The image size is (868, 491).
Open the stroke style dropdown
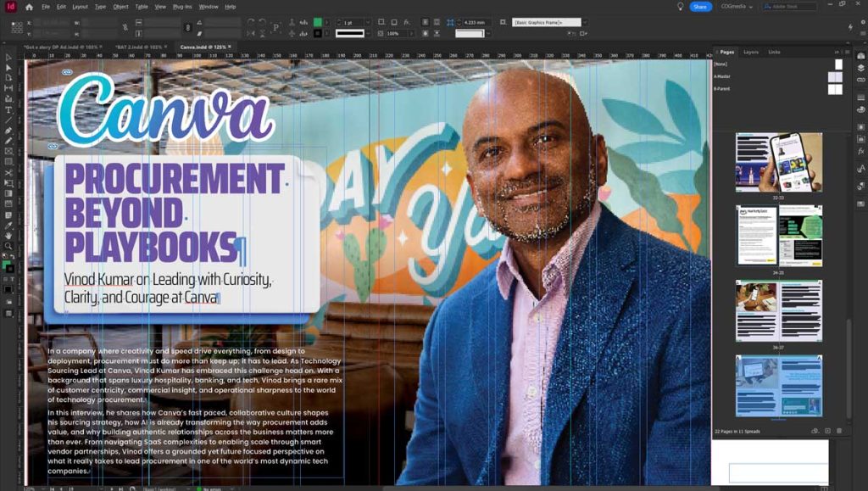tap(368, 34)
